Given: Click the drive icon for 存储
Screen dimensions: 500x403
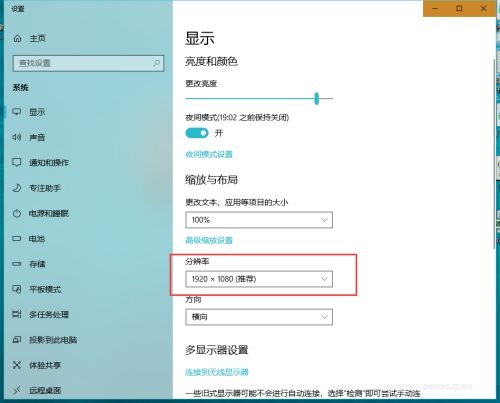Looking at the screenshot, I should coord(17,264).
